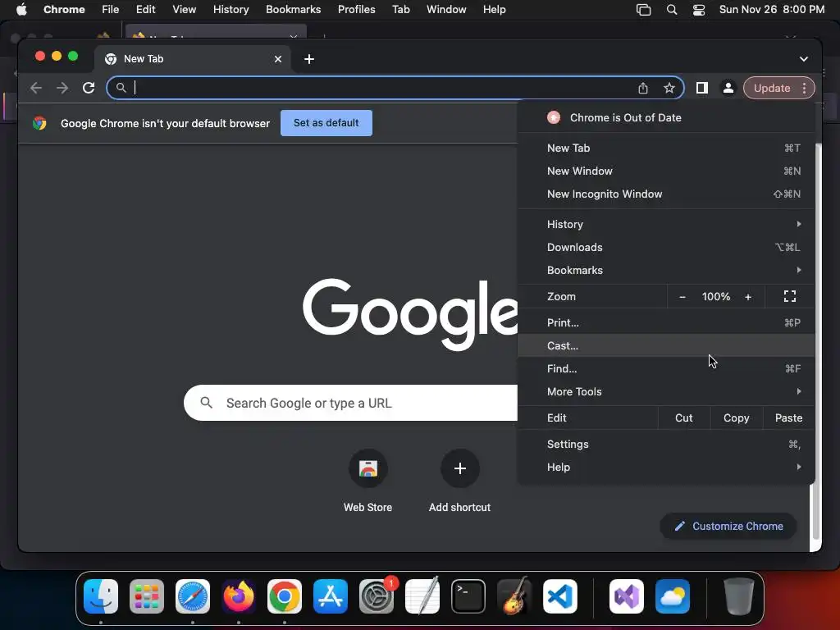This screenshot has height=630, width=840.
Task: Select Cast... in the menu
Action: (x=666, y=345)
